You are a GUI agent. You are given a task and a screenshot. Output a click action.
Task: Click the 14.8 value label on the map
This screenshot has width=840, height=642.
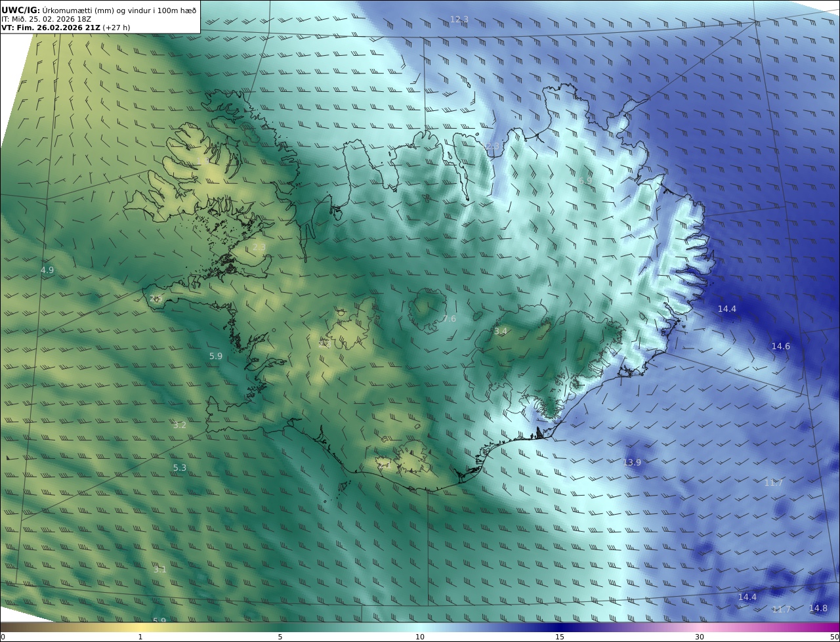(818, 608)
